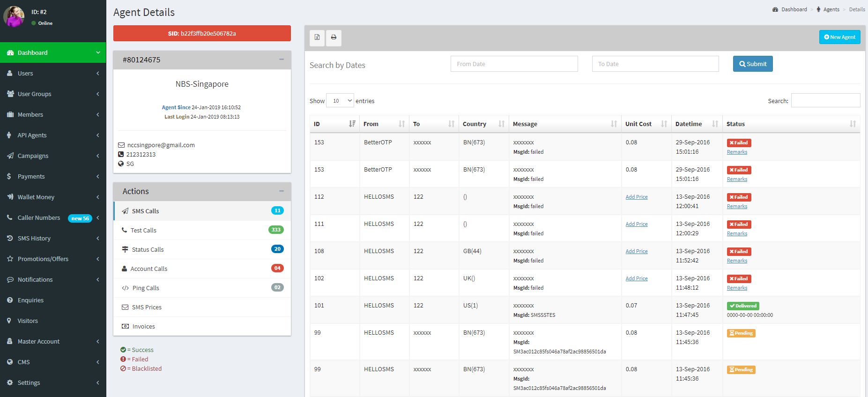Expand the Dashboard menu chevron

coord(98,52)
